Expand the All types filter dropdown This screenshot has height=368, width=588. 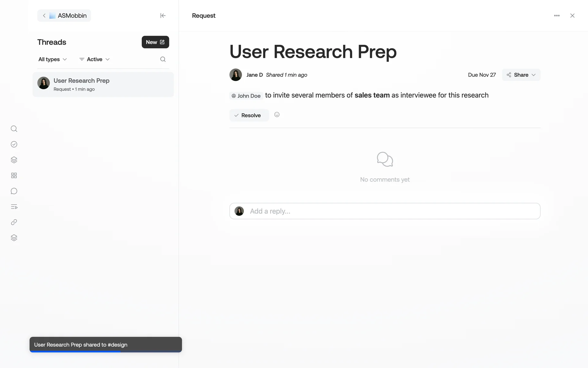(52, 59)
